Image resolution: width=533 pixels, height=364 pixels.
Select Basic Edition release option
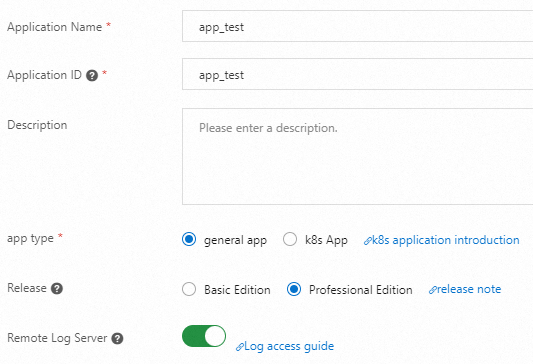point(189,290)
